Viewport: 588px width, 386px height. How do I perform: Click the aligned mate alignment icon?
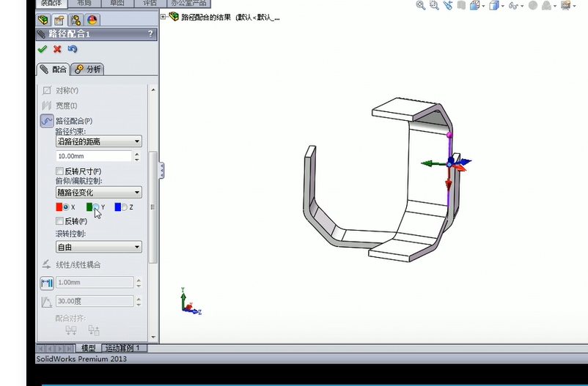click(x=71, y=330)
